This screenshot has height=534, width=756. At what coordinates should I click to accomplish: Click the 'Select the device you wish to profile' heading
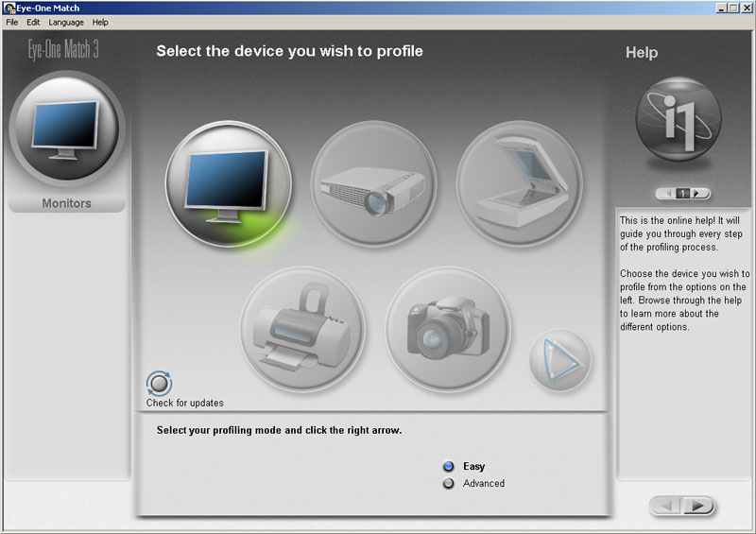289,51
